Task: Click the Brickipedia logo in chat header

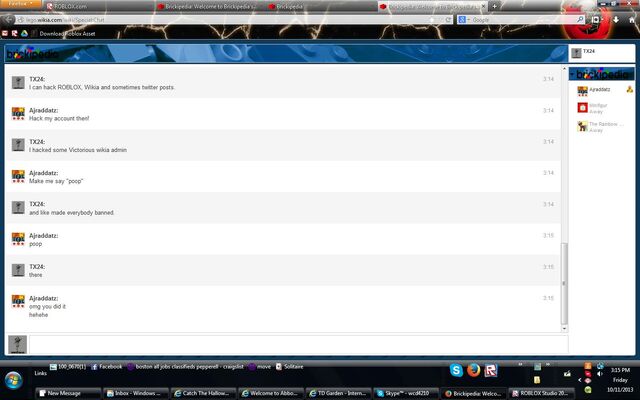Action: pyautogui.click(x=33, y=54)
